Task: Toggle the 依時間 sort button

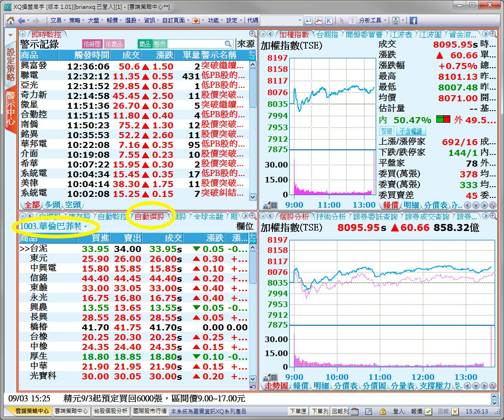Action: pos(92,44)
